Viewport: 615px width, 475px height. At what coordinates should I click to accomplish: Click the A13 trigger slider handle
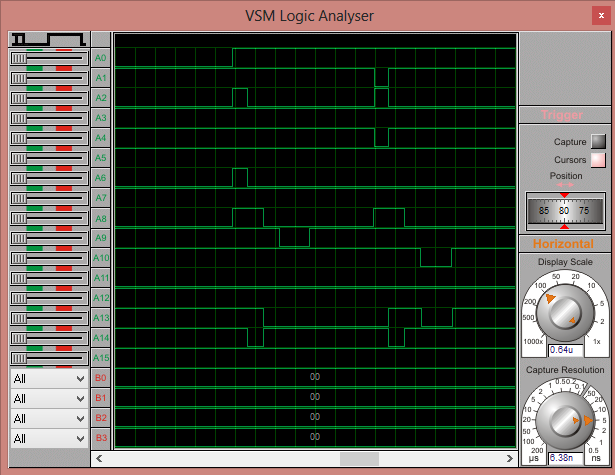[x=19, y=318]
